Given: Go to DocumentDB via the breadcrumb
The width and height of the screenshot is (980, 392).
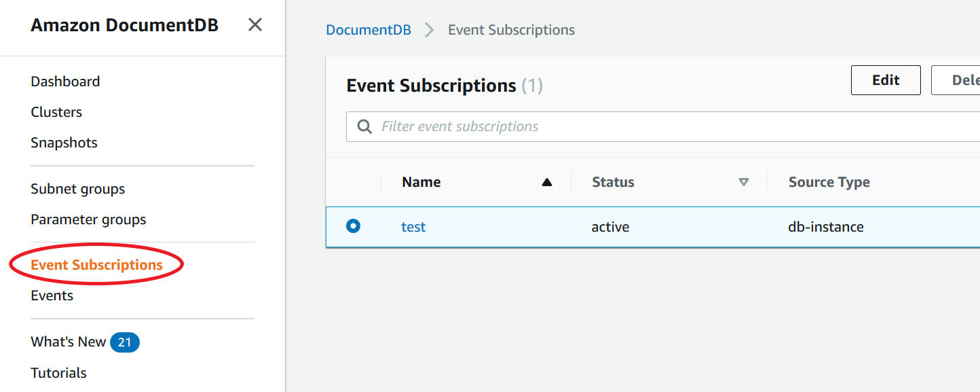Looking at the screenshot, I should 369,29.
